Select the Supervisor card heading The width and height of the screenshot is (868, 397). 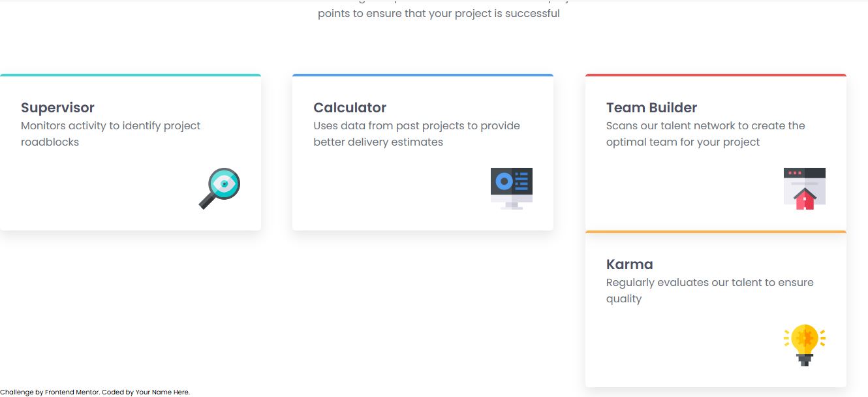(57, 108)
